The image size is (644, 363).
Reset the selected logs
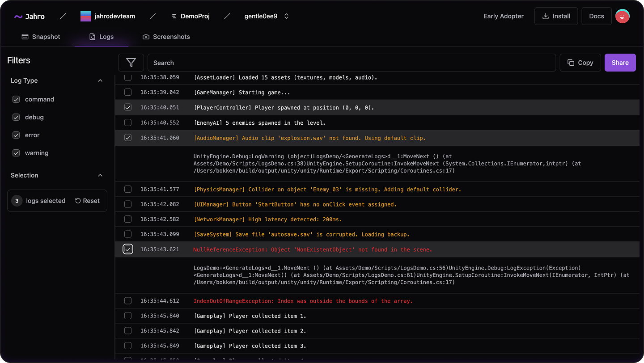click(87, 201)
